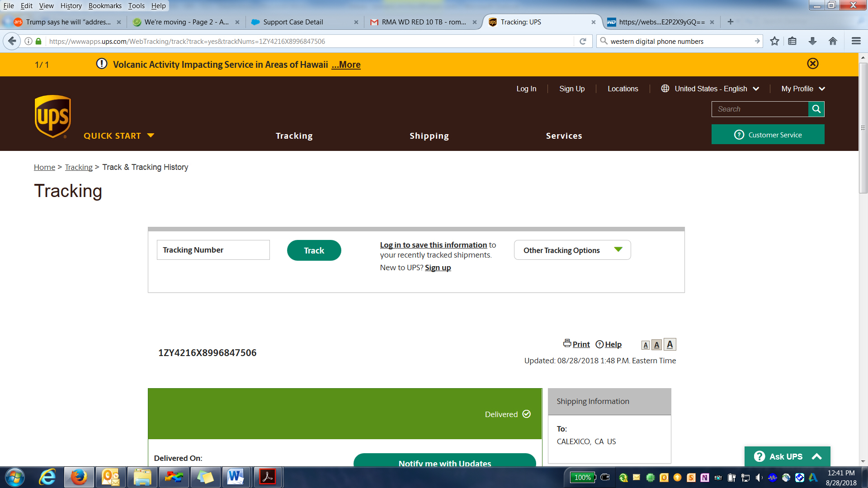Expand the My Profile menu
The width and height of the screenshot is (868, 488).
[803, 89]
